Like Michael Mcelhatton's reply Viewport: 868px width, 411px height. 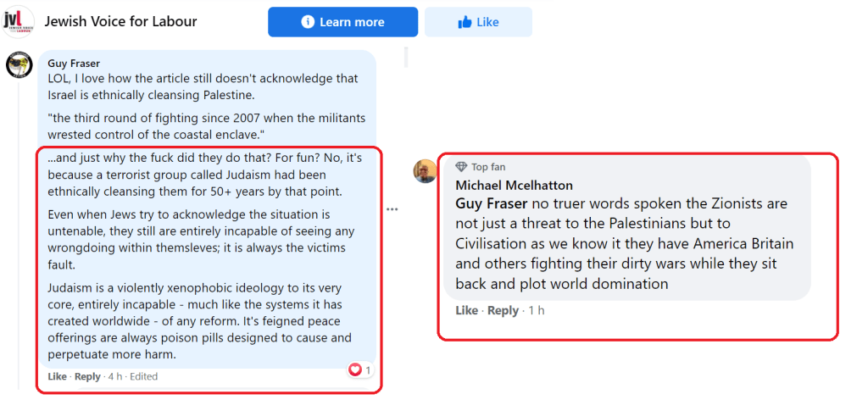pos(466,310)
